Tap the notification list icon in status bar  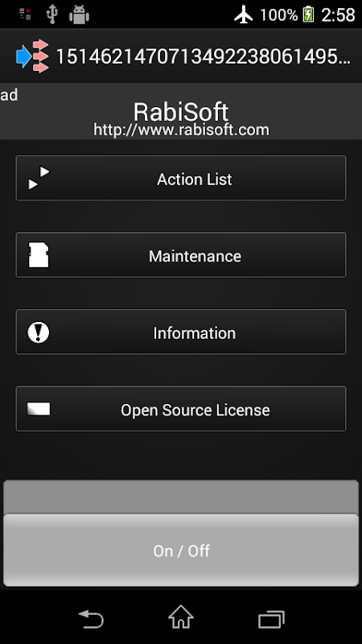(x=26, y=14)
